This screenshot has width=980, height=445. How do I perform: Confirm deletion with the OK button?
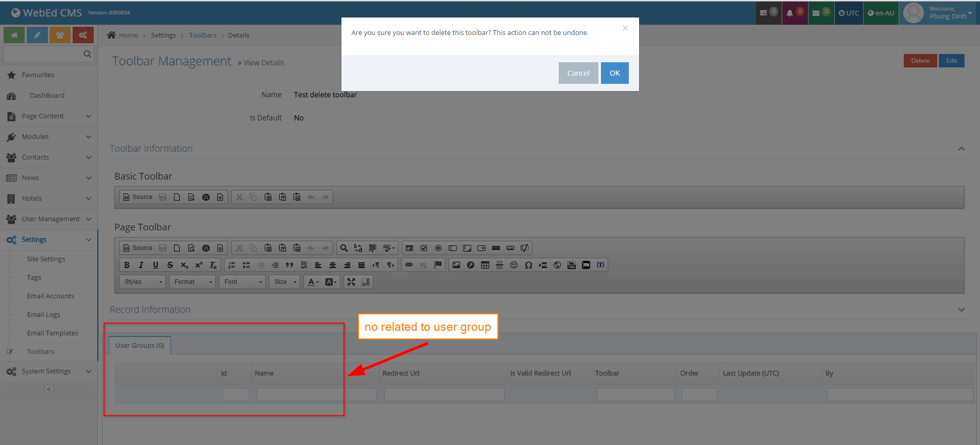click(614, 73)
